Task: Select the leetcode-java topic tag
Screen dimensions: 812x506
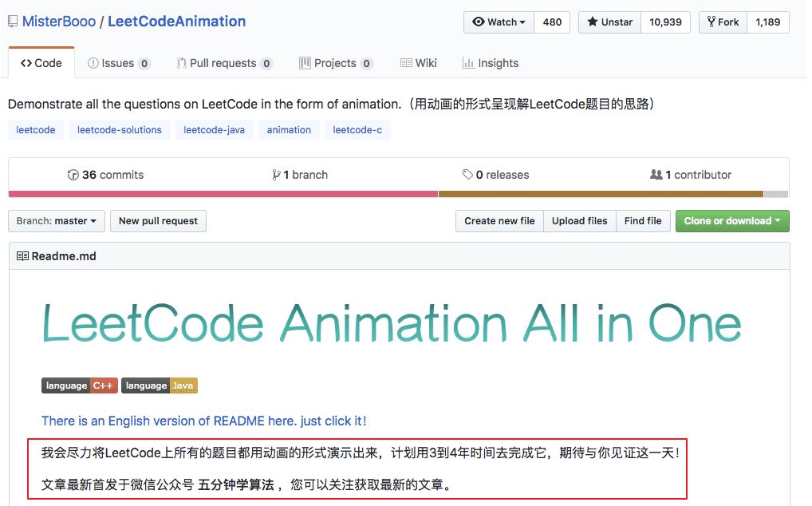Action: (214, 130)
